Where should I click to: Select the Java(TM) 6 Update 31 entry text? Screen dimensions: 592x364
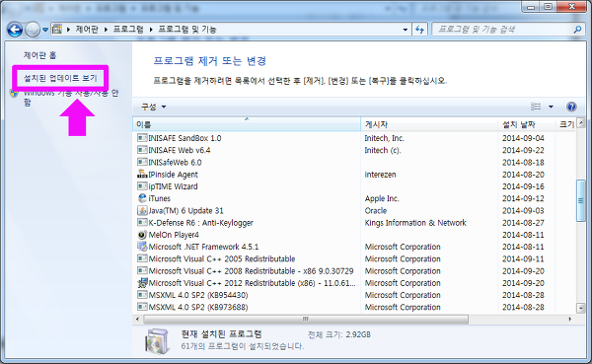186,211
